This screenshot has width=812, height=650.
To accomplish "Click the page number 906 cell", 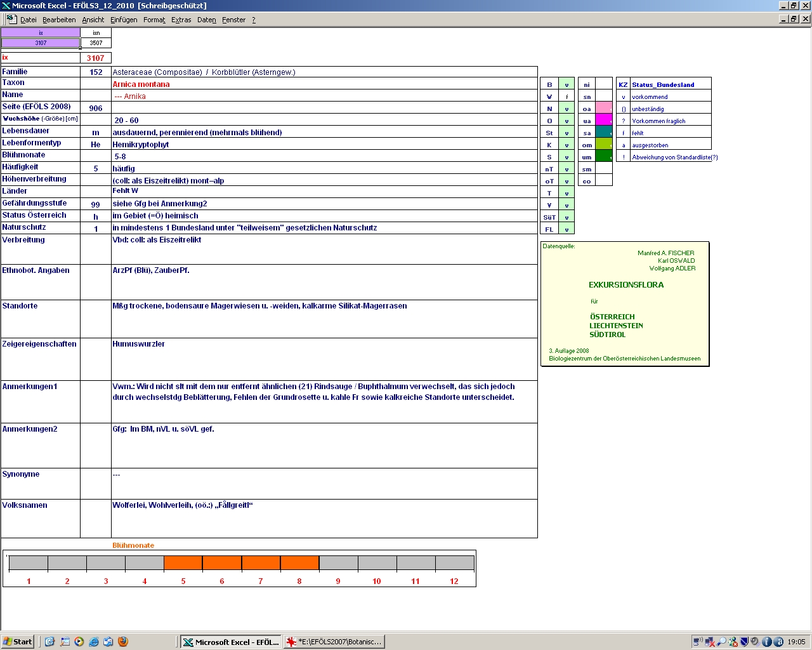I will pos(96,108).
